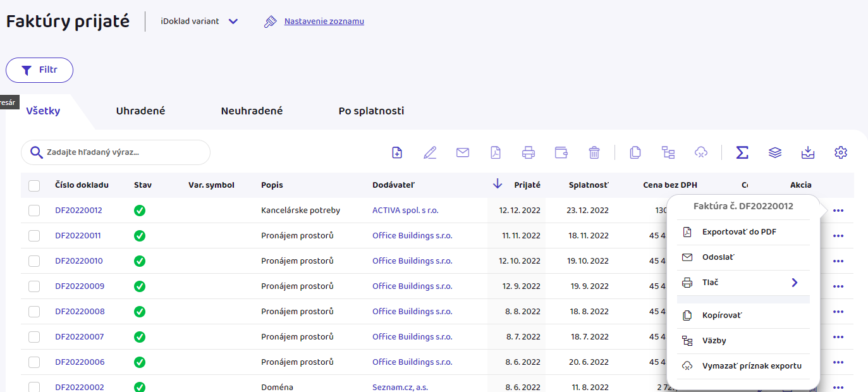Focus the search field 'Zadajte hľadaný výraz'
The height and width of the screenshot is (392, 868).
coord(123,152)
